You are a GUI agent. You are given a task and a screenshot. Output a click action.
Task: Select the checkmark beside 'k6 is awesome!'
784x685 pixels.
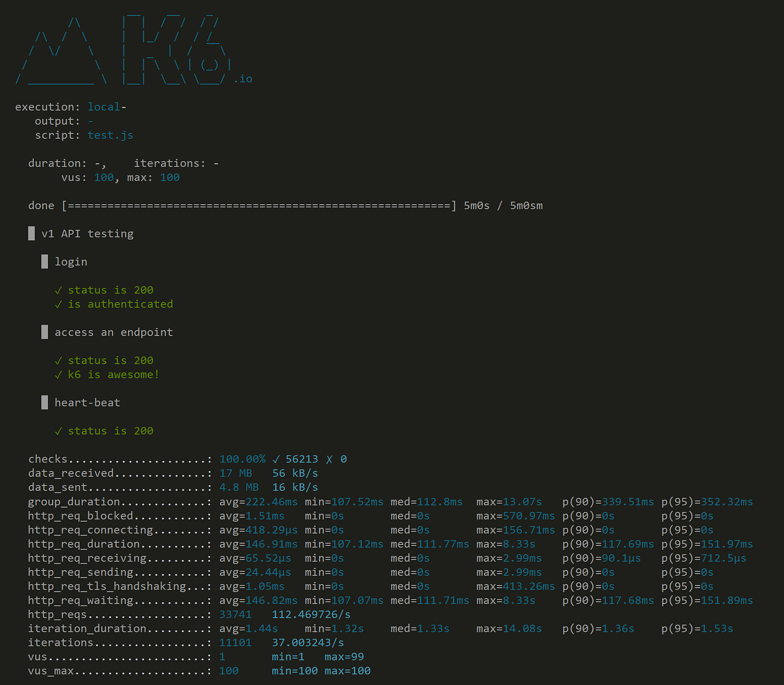58,374
